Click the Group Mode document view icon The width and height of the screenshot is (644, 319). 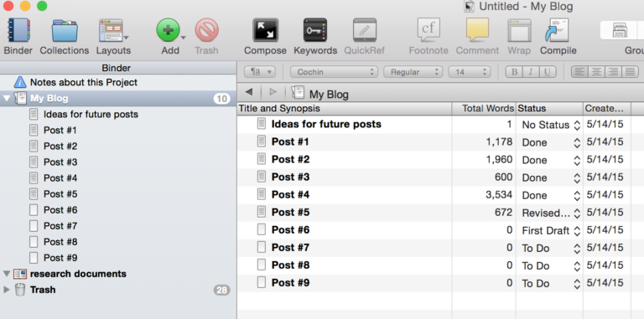[x=621, y=30]
